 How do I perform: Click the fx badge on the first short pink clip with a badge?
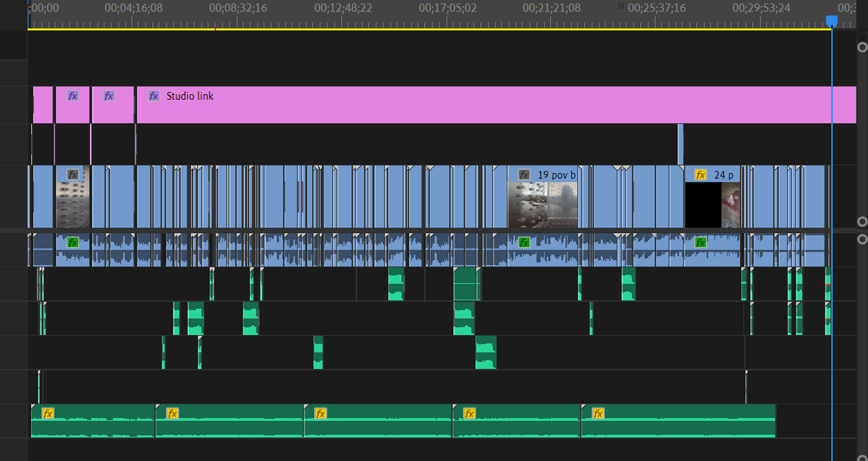(x=72, y=96)
